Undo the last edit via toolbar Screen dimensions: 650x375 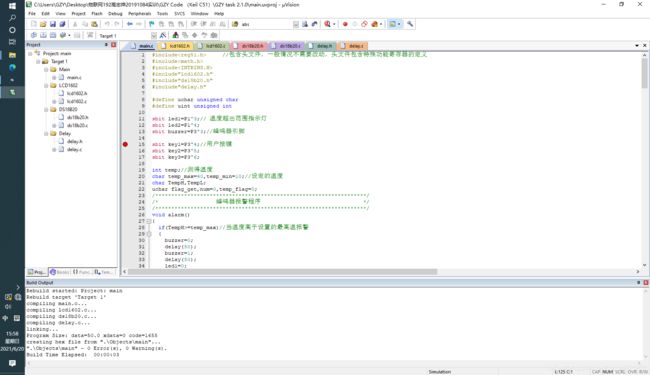107,24
